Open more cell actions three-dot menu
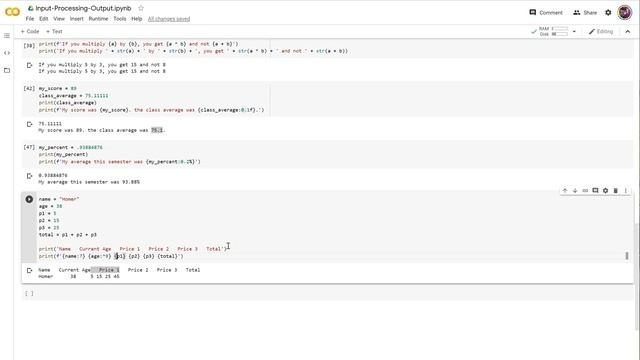Viewport: 640px width, 360px height. [x=626, y=191]
